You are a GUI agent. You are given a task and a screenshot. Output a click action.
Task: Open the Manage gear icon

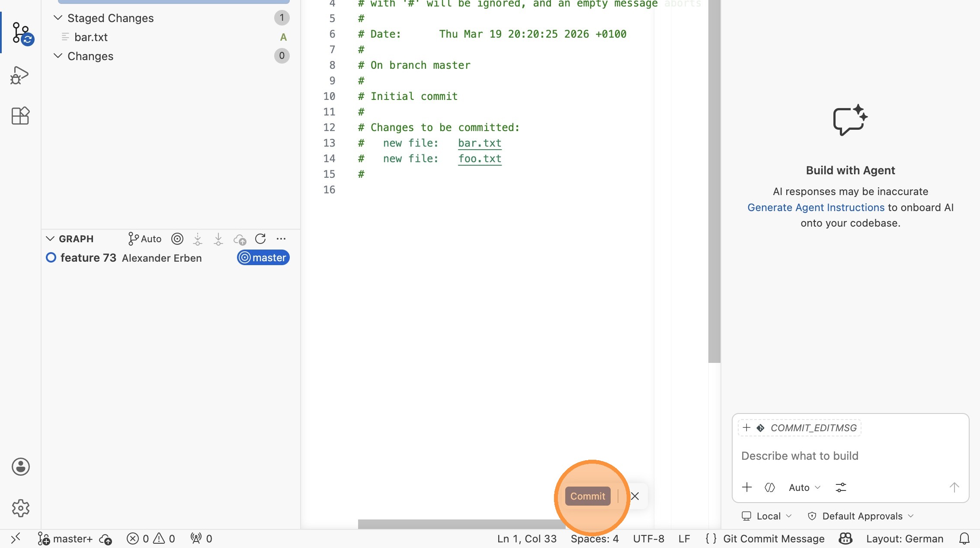[20, 508]
